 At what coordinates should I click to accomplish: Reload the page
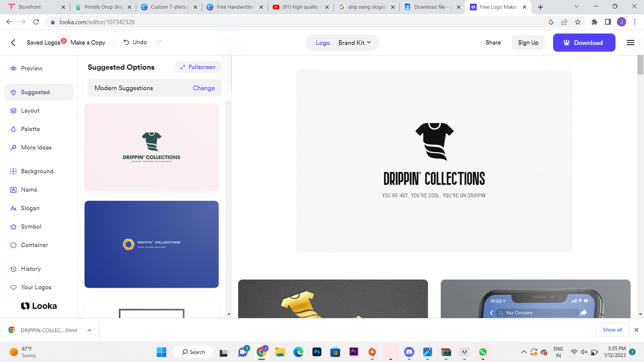[36, 22]
